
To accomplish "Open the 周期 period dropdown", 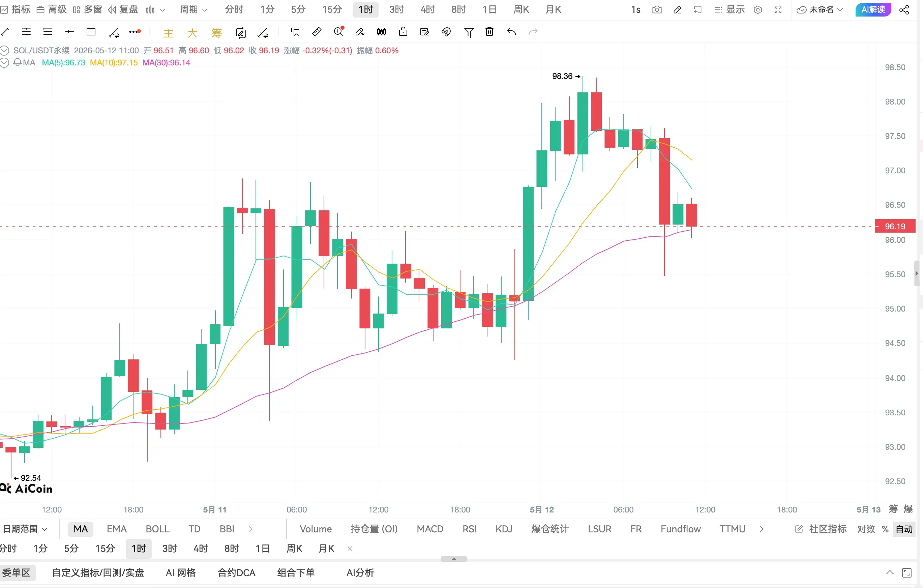I will coord(193,9).
